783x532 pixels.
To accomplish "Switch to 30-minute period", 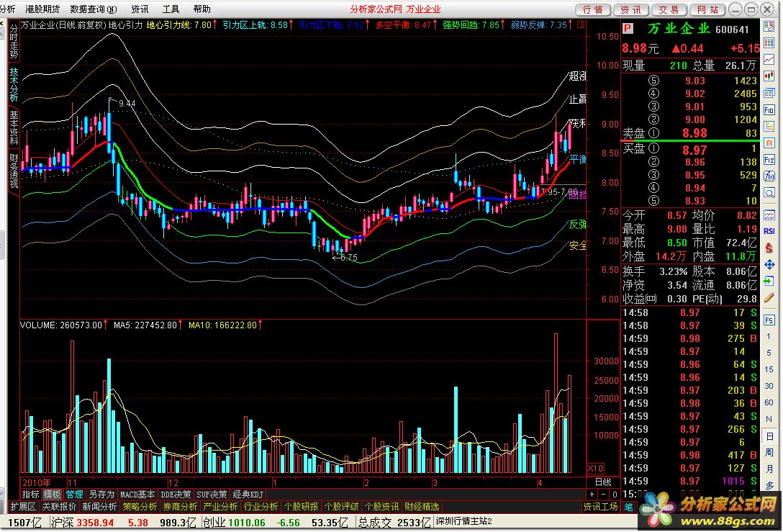I will tap(769, 386).
